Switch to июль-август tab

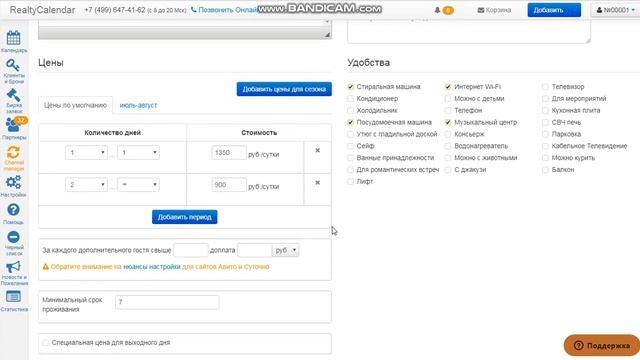[138, 105]
